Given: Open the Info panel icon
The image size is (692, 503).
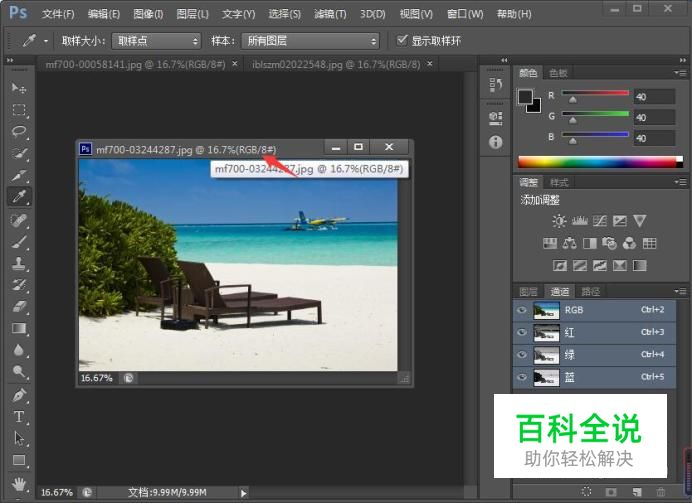Looking at the screenshot, I should point(495,143).
